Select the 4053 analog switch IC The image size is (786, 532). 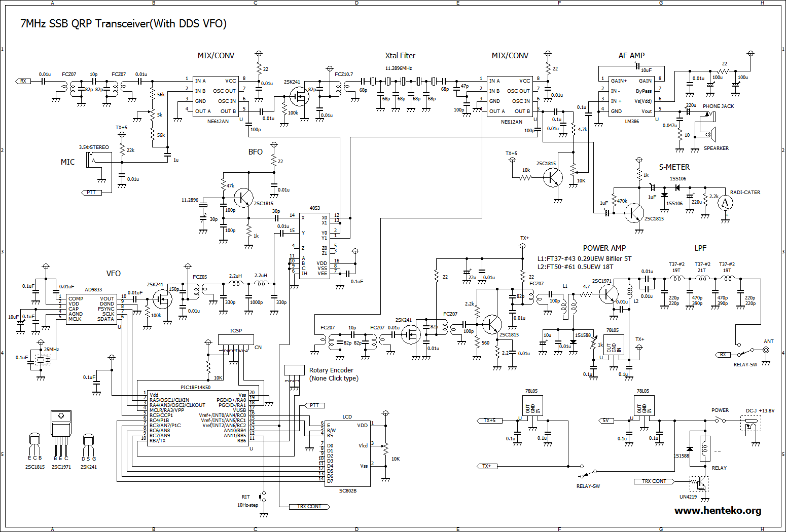tap(314, 246)
